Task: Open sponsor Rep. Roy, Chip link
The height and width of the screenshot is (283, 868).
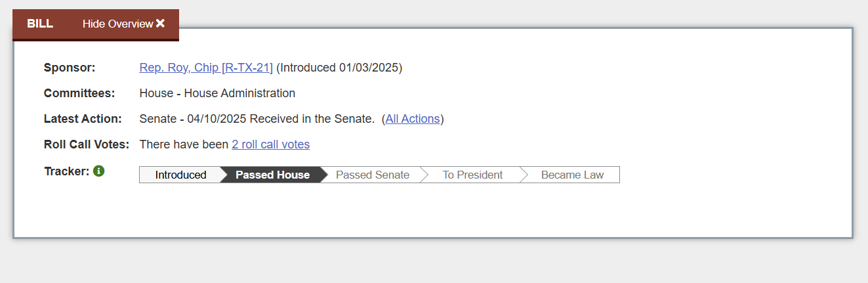Action: (206, 68)
